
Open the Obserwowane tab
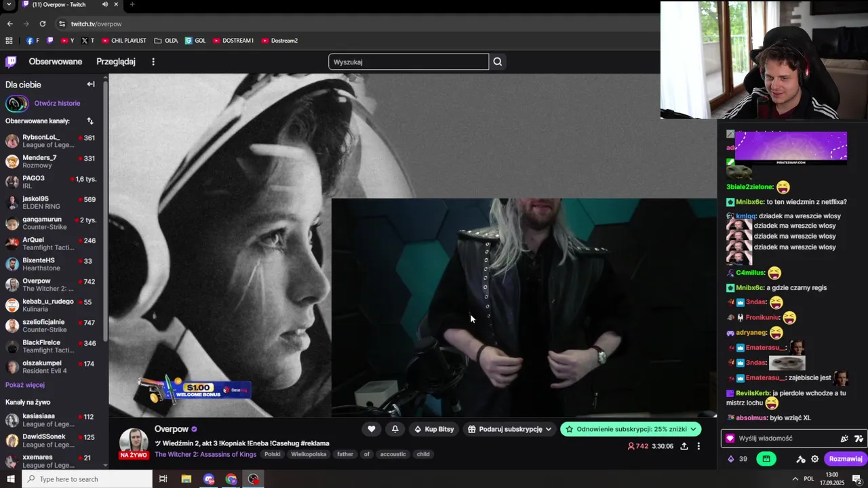tap(56, 62)
